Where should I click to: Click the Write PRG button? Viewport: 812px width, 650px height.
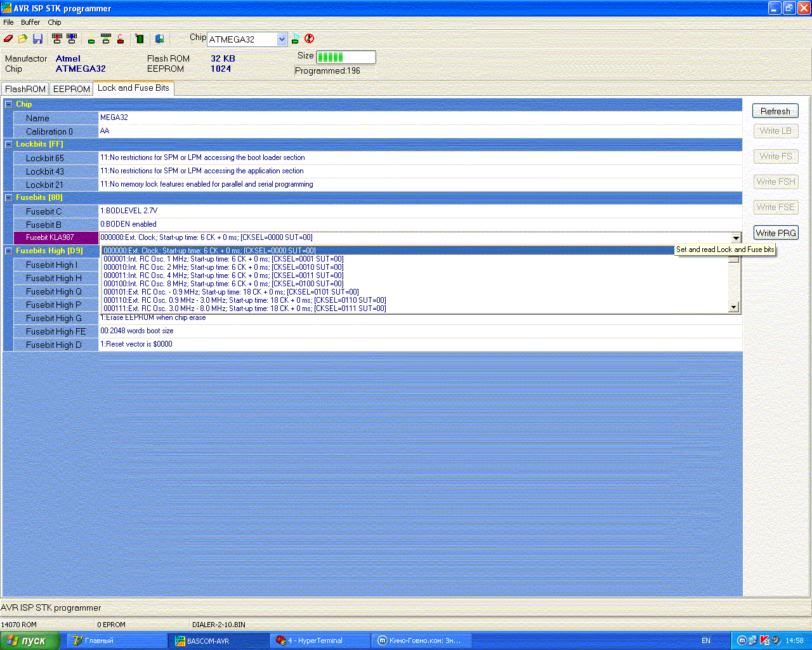click(775, 233)
